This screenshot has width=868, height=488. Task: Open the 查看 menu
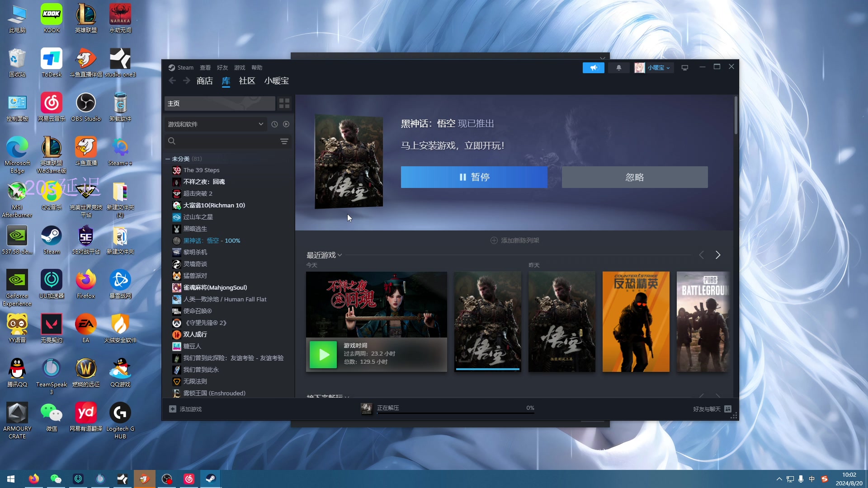point(205,68)
